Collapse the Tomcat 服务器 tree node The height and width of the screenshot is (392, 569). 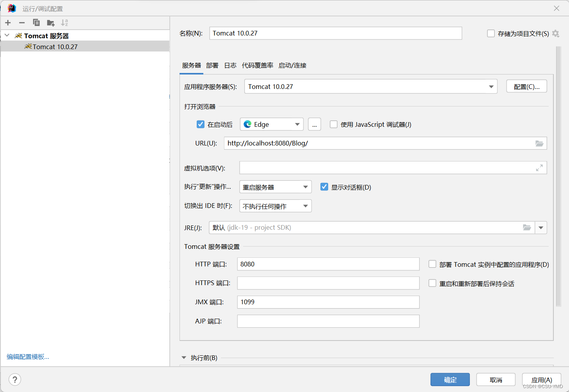[x=7, y=35]
